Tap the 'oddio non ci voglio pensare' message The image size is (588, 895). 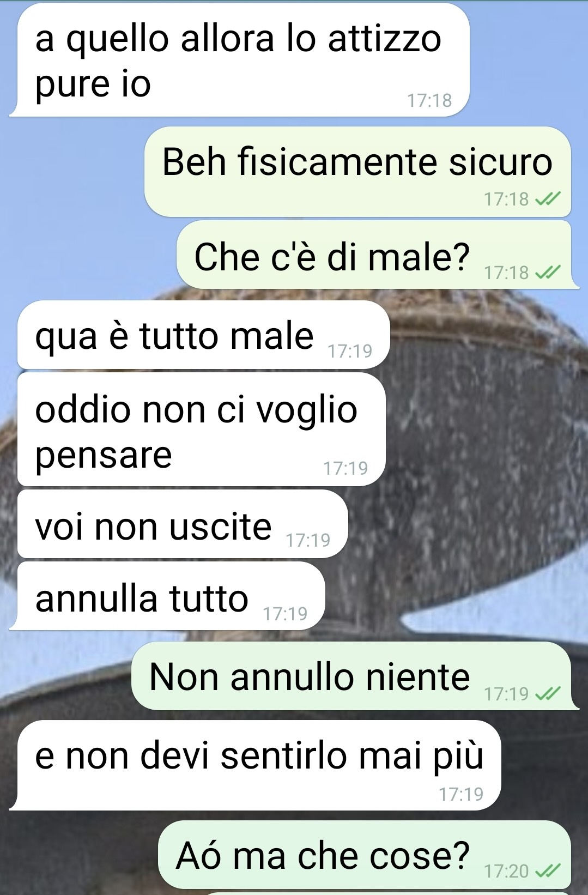(x=201, y=430)
